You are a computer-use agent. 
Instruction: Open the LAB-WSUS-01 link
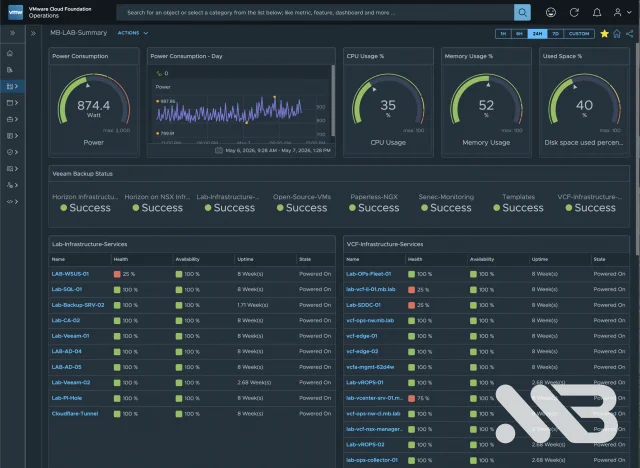70,274
